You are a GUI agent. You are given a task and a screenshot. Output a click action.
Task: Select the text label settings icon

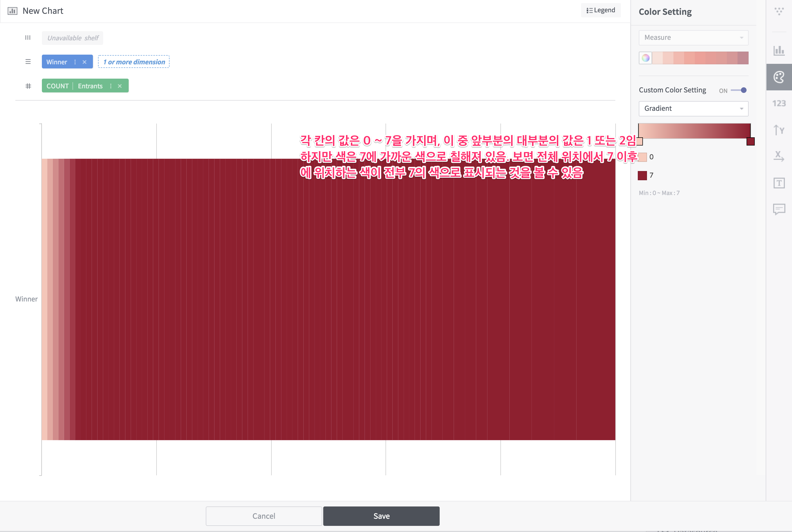[779, 183]
